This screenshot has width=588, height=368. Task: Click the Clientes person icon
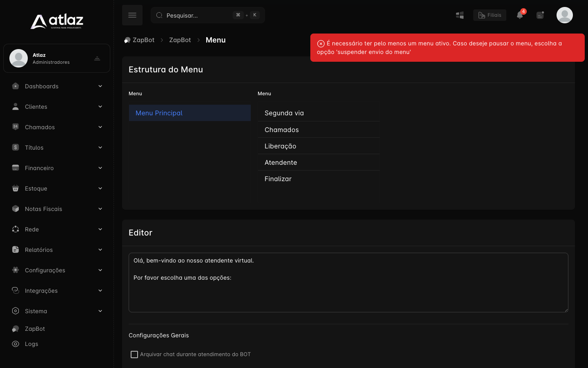coord(16,106)
